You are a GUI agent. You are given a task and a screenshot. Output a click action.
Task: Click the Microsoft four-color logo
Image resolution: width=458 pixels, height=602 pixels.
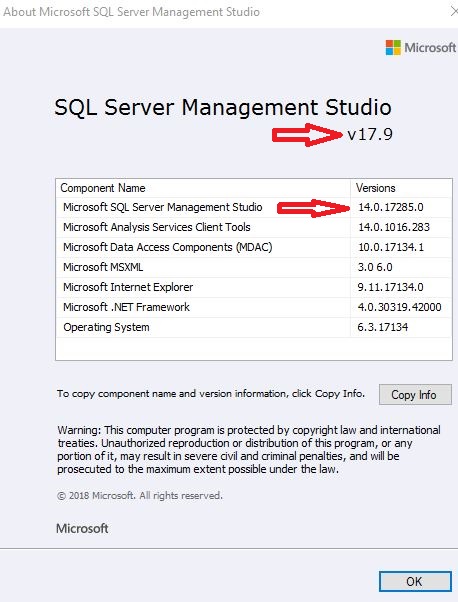(x=393, y=48)
